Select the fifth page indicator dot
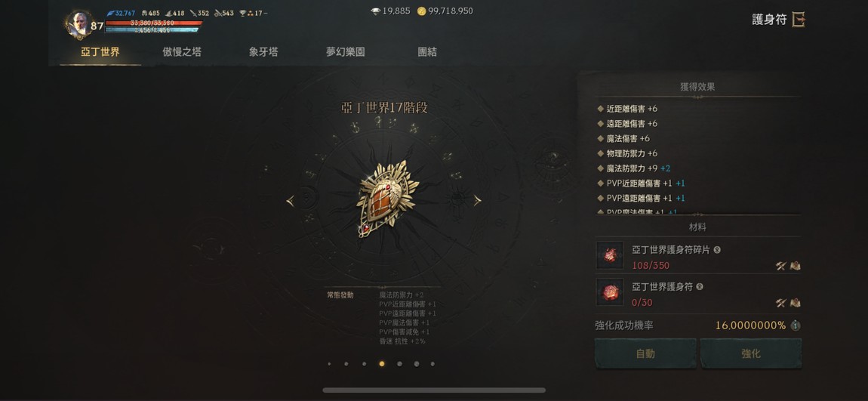 [399, 364]
